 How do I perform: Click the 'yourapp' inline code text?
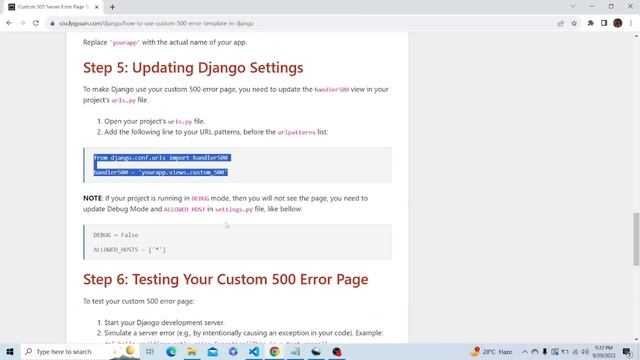click(x=125, y=42)
